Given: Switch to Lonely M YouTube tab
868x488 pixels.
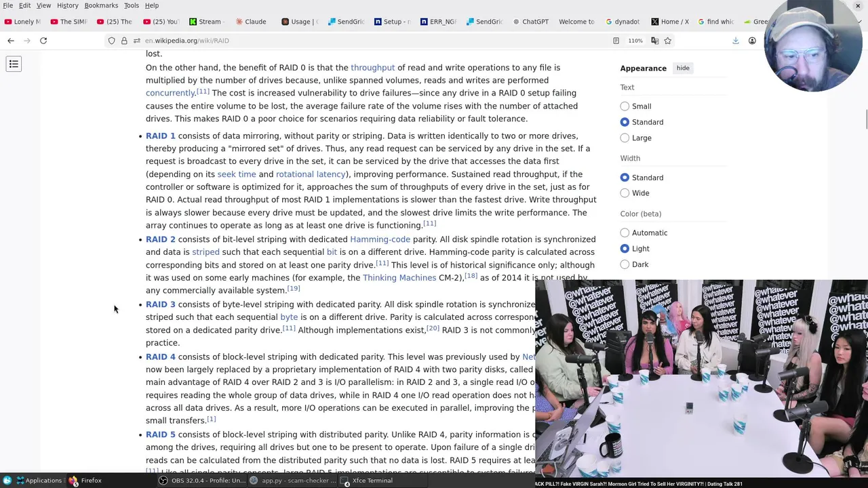Looking at the screenshot, I should click(22, 22).
